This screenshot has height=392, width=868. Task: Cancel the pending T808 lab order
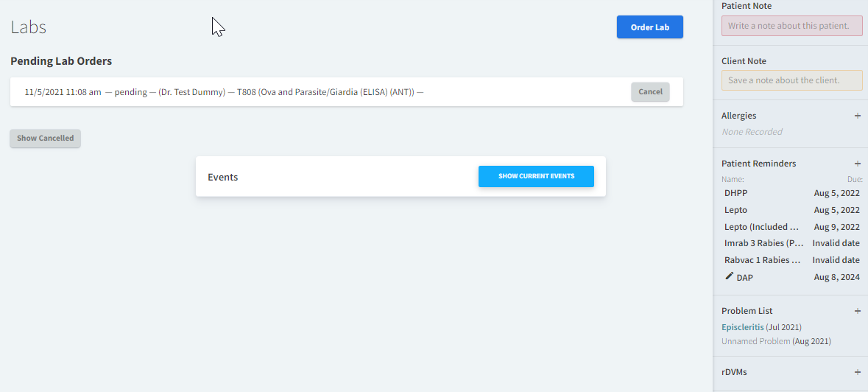click(650, 92)
